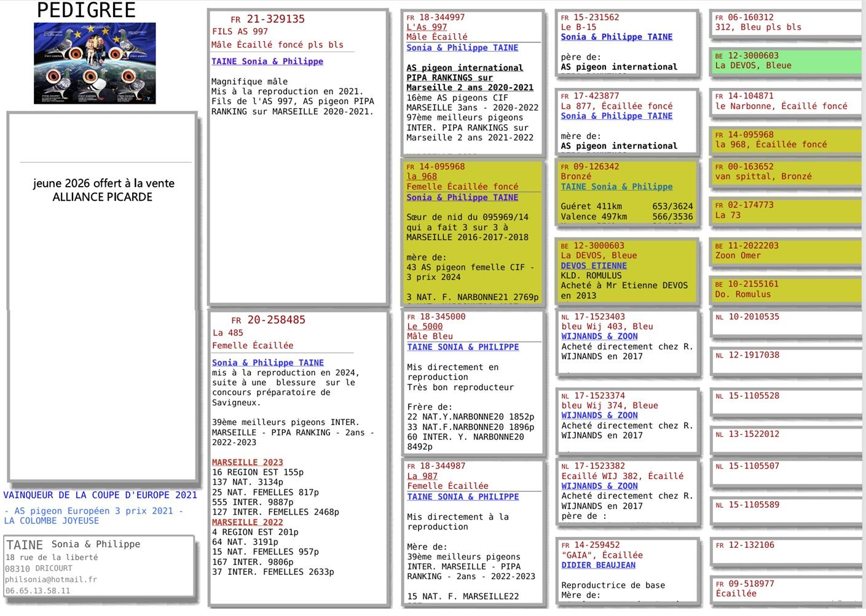Open TAINE Sonia & Philippe link under FILS AS 997

[267, 61]
